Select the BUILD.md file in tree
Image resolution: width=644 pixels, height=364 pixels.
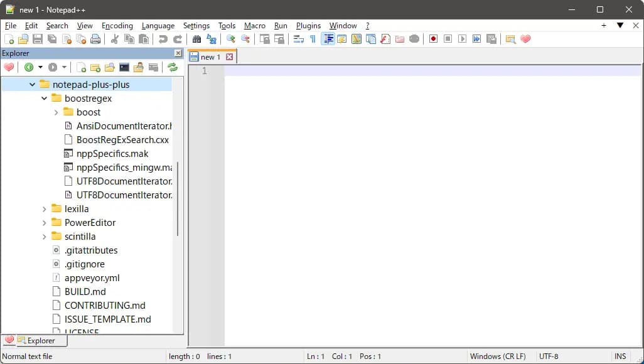pos(85,292)
